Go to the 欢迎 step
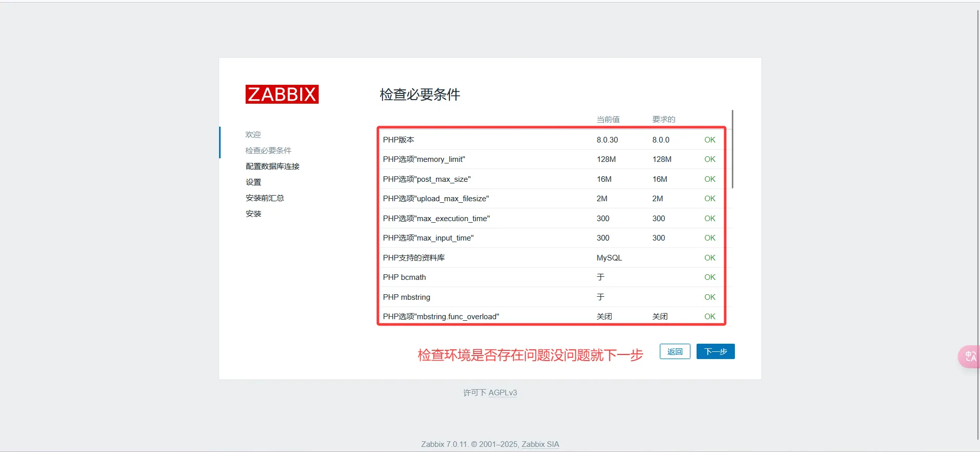The image size is (980, 452). click(253, 134)
